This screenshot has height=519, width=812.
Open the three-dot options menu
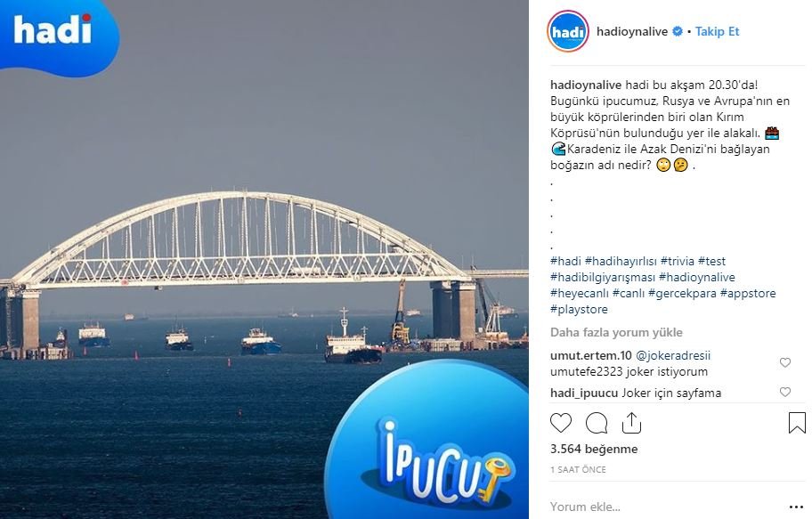[796, 507]
